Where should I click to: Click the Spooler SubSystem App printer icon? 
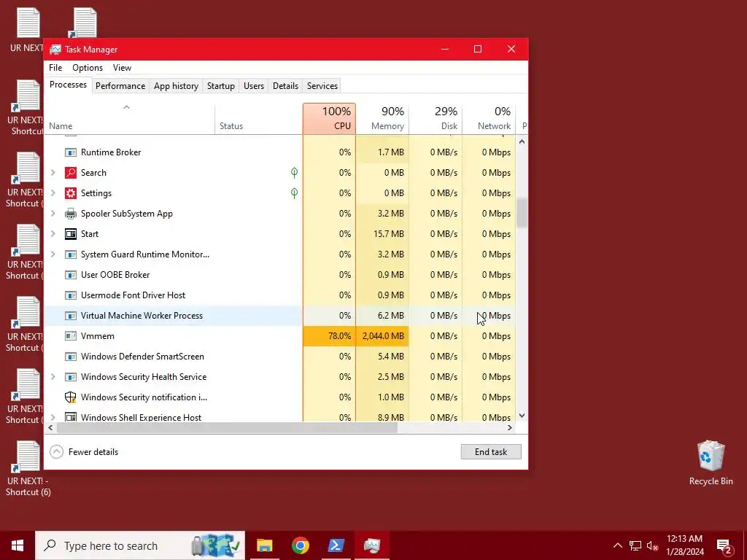click(x=71, y=214)
